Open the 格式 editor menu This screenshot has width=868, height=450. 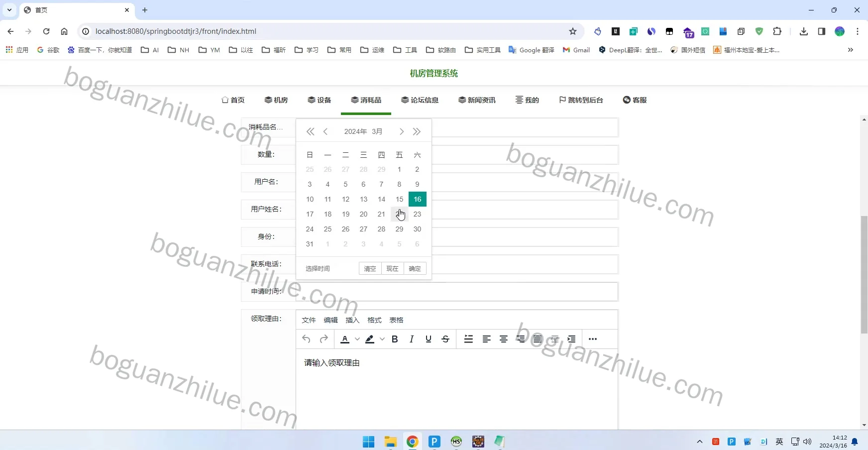(374, 320)
